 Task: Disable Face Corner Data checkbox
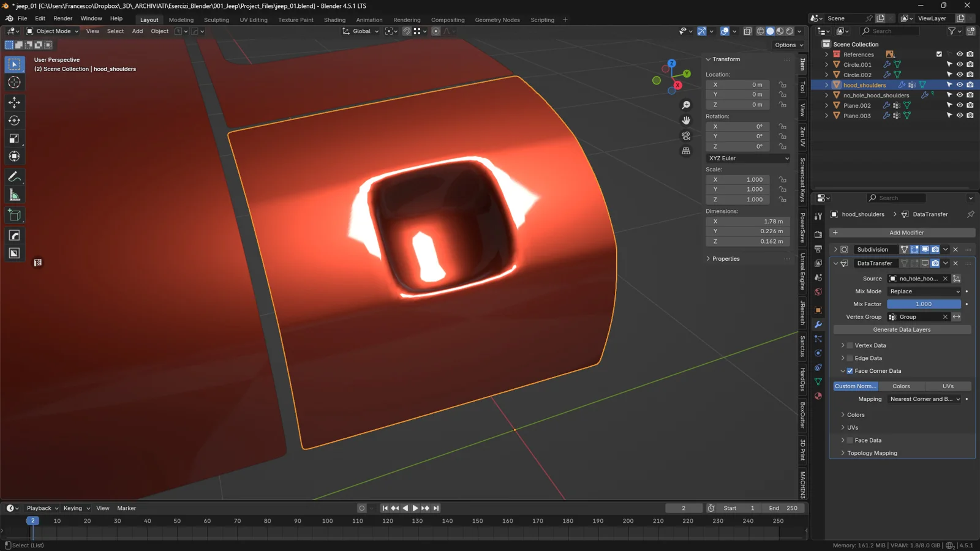850,371
